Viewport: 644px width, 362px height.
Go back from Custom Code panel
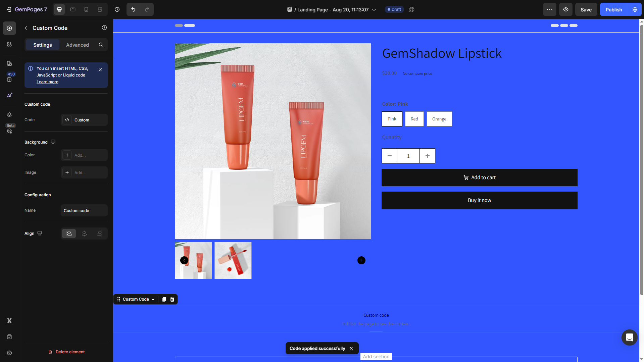tap(26, 28)
